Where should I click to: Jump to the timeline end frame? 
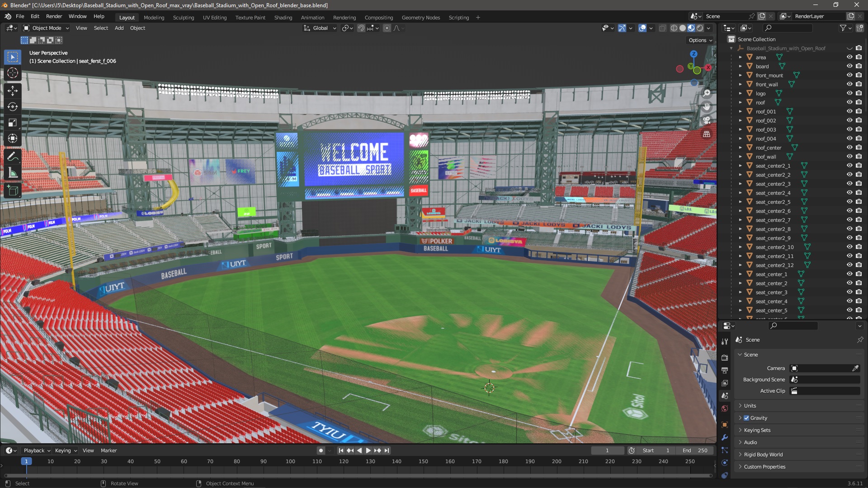(387, 450)
